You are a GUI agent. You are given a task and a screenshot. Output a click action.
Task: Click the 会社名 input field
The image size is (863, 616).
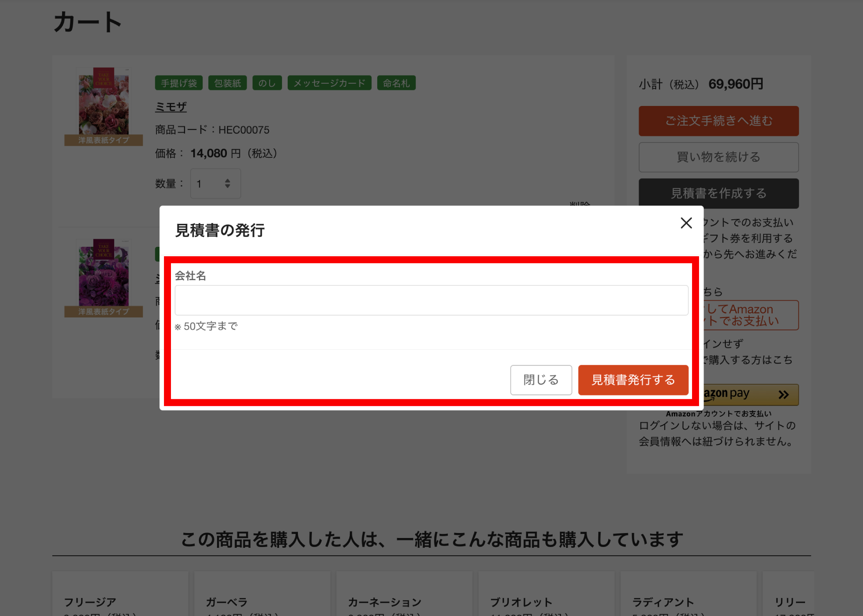pos(431,300)
